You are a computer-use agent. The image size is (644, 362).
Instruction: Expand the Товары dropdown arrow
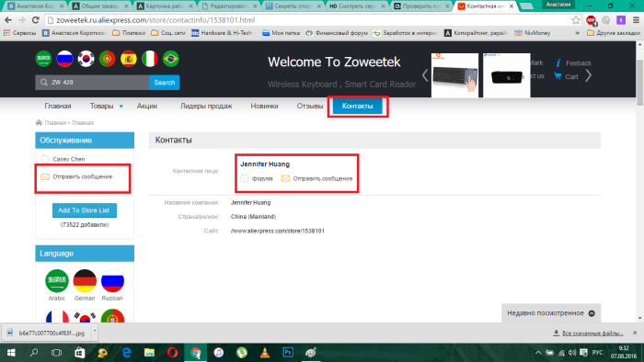pos(121,107)
